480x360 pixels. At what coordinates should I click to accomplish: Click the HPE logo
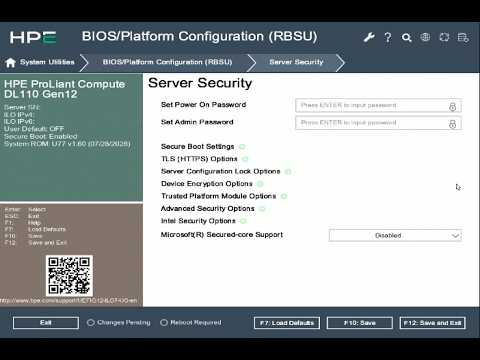tap(33, 37)
